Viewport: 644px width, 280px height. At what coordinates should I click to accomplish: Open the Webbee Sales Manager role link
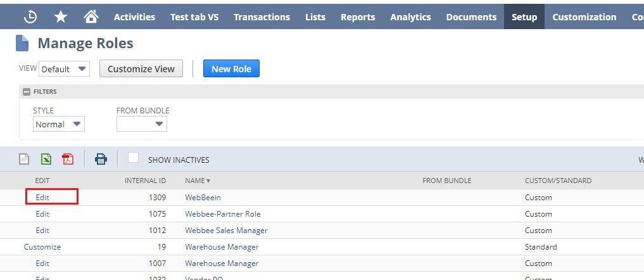point(226,230)
